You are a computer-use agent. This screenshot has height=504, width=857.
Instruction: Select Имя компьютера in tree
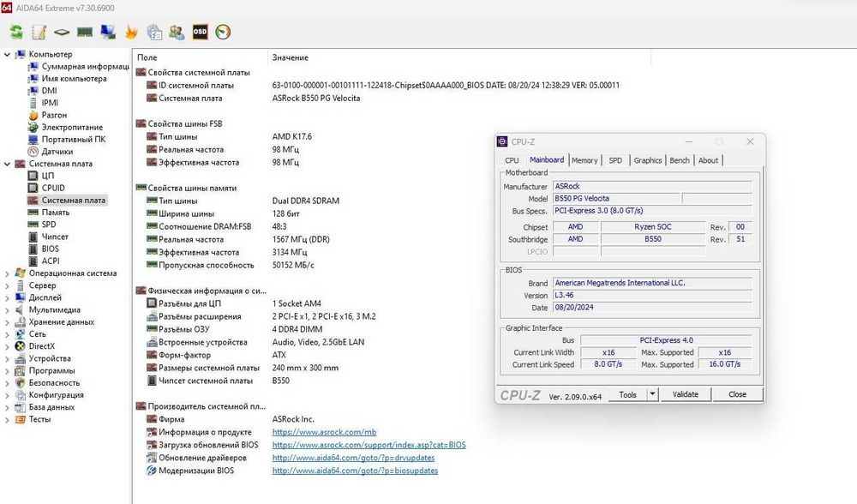pyautogui.click(x=75, y=78)
